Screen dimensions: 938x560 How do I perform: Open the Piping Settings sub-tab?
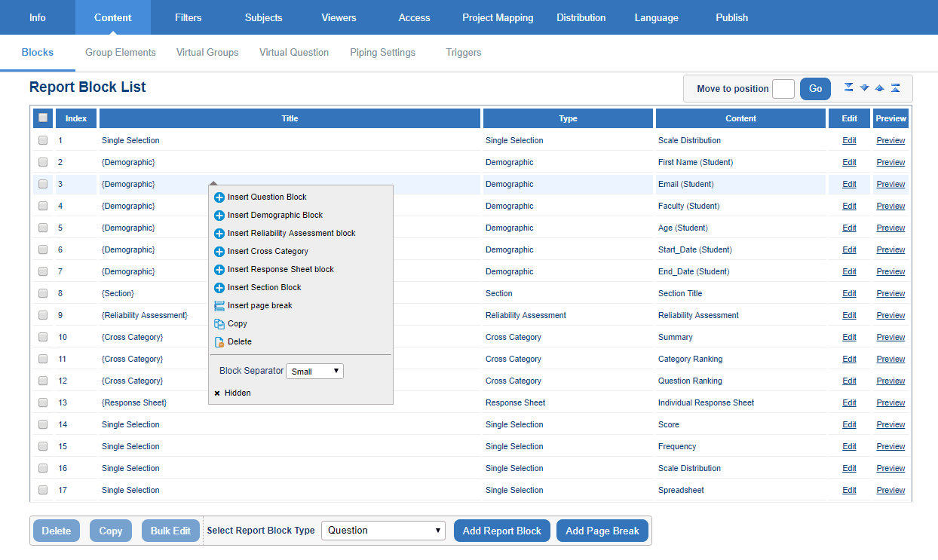pos(382,53)
